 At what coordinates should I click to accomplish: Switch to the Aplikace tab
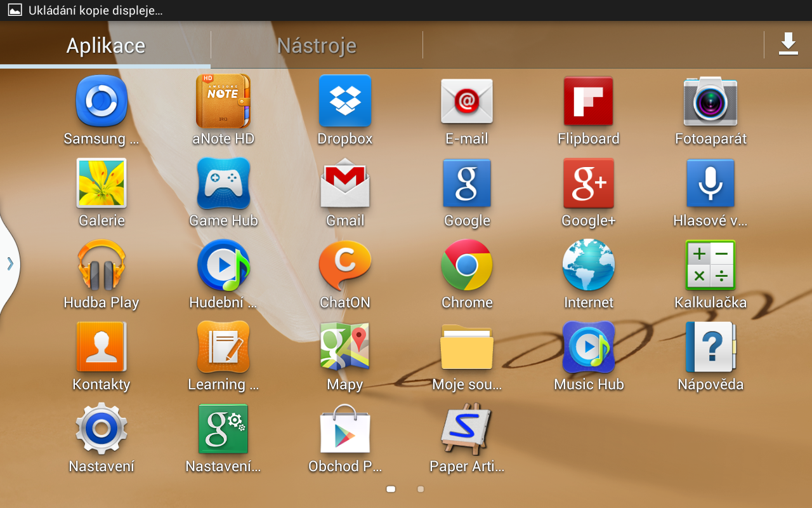point(105,46)
